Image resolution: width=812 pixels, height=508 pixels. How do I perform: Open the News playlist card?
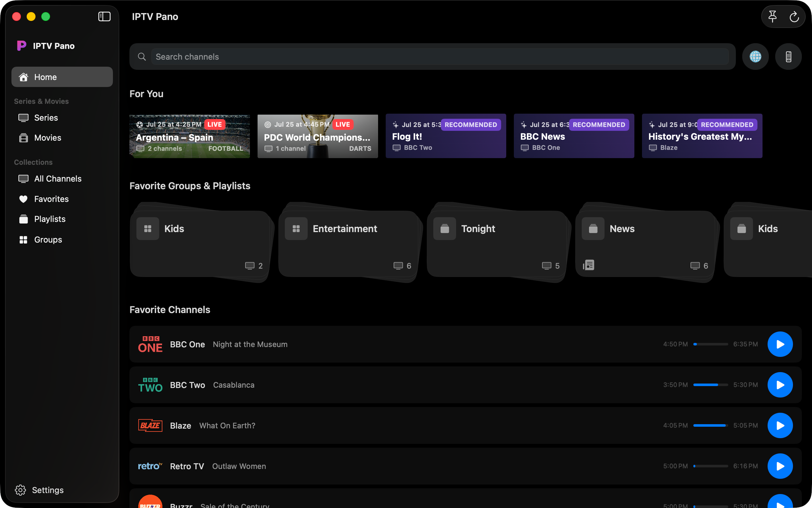(646, 244)
